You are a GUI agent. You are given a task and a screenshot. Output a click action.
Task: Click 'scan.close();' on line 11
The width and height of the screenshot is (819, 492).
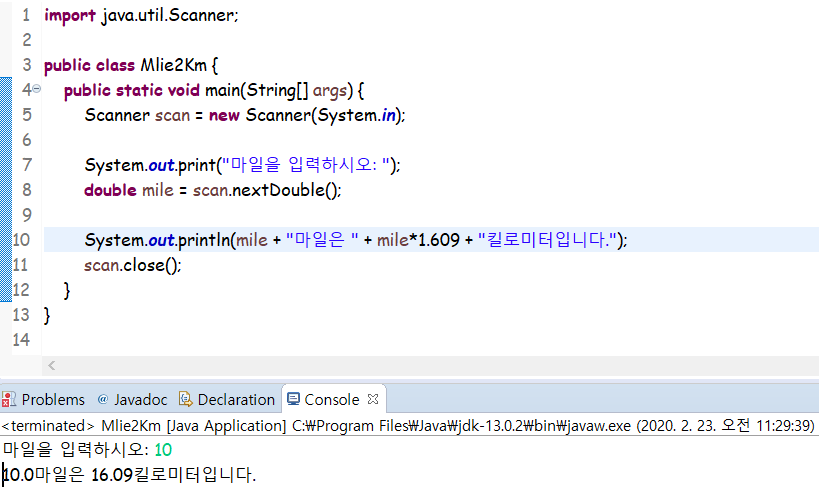(133, 265)
